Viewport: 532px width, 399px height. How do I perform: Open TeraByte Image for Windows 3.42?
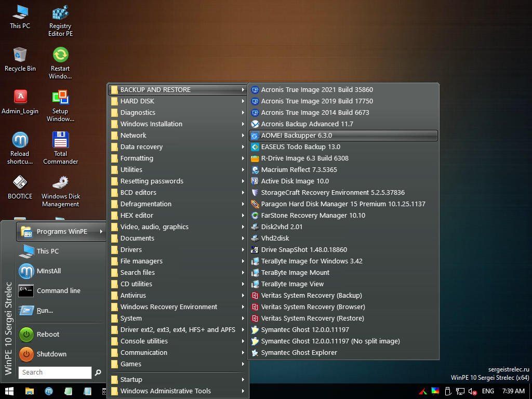(x=343, y=261)
